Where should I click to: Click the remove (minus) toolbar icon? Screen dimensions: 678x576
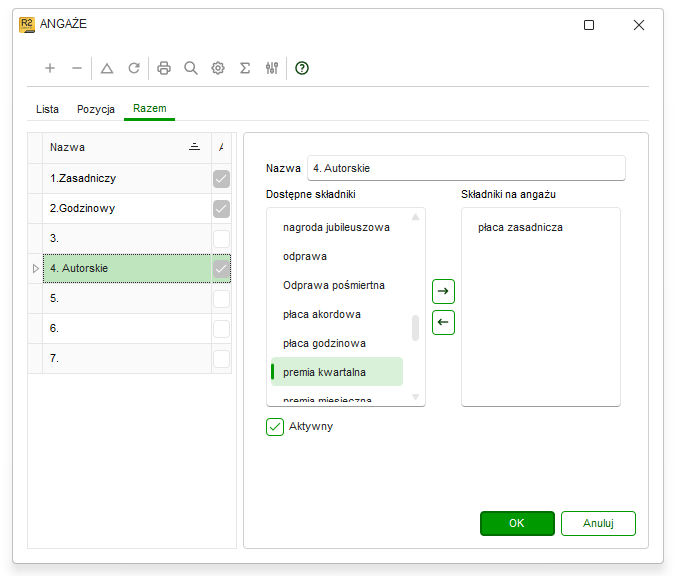(77, 68)
